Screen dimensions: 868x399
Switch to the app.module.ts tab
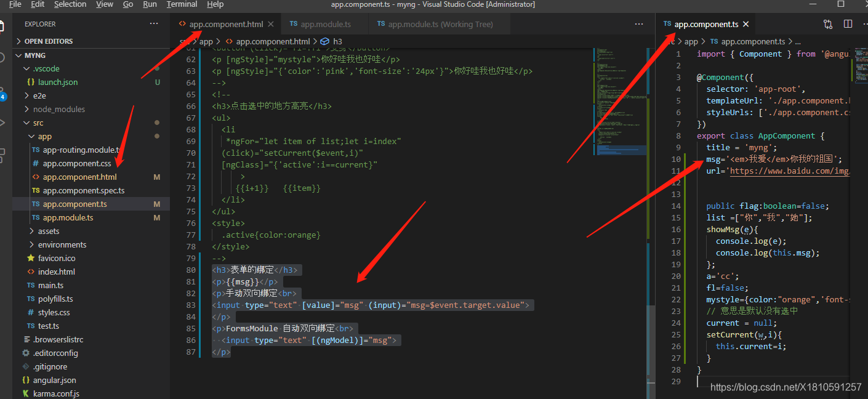pos(324,25)
